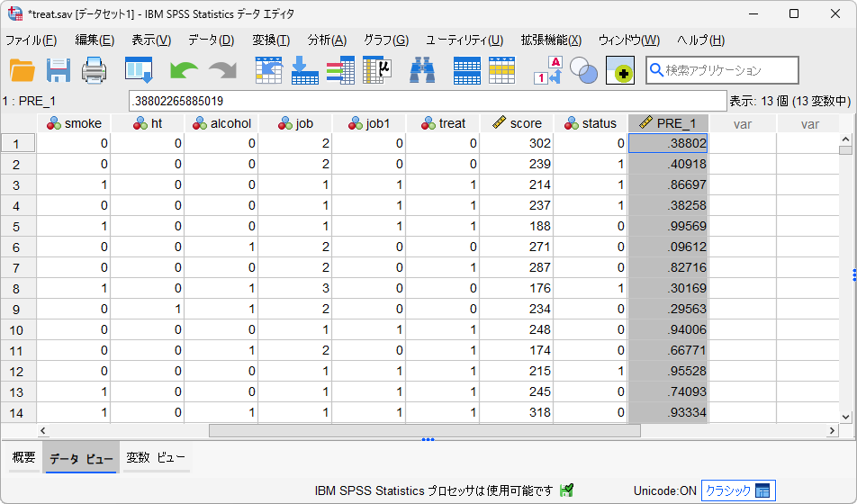
Task: Open data document folder icon
Action: pyautogui.click(x=23, y=70)
